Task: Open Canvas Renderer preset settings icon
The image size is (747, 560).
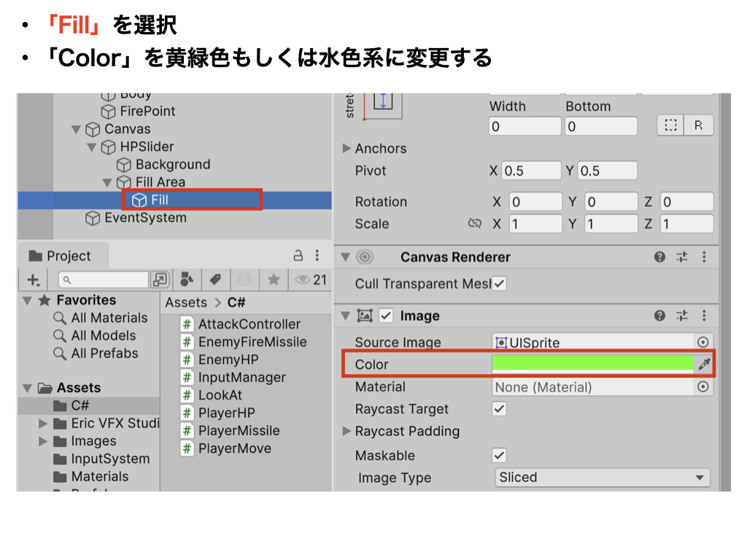Action: click(x=682, y=257)
